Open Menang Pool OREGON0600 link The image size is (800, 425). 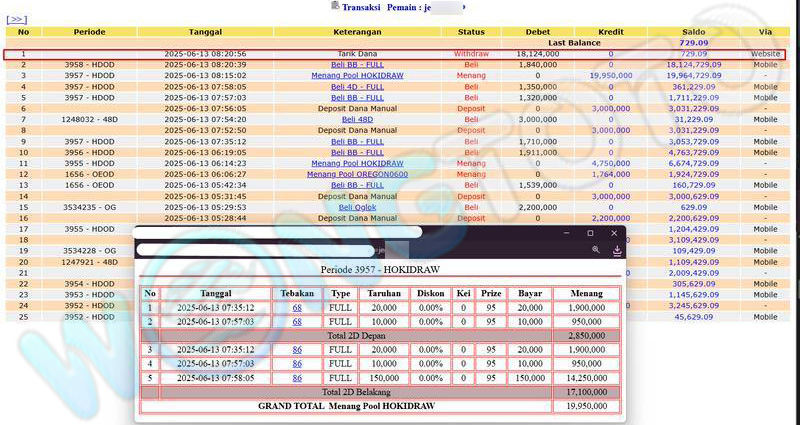[357, 174]
